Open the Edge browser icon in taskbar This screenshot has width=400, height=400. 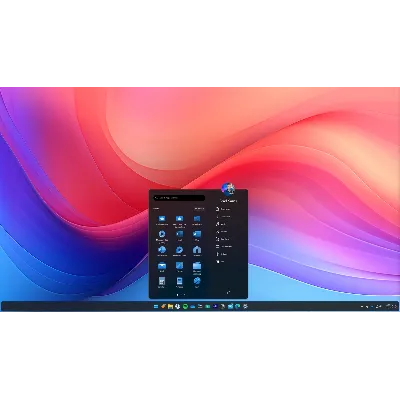[238, 306]
